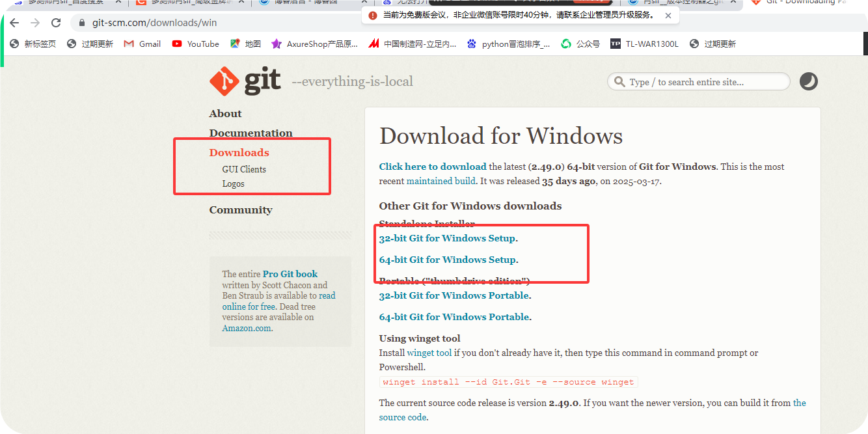The image size is (868, 434).
Task: Click the 'Using winget tool' heading
Action: click(x=420, y=338)
